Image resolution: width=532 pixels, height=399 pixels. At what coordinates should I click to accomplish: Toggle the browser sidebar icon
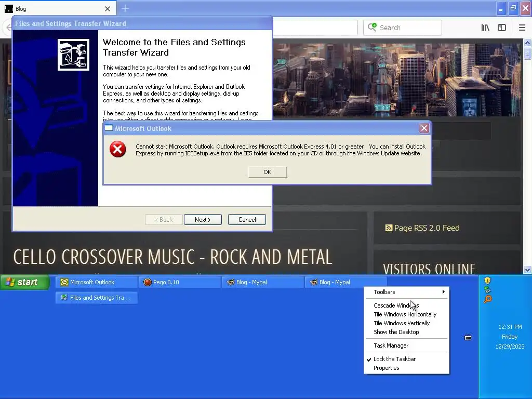(x=502, y=28)
